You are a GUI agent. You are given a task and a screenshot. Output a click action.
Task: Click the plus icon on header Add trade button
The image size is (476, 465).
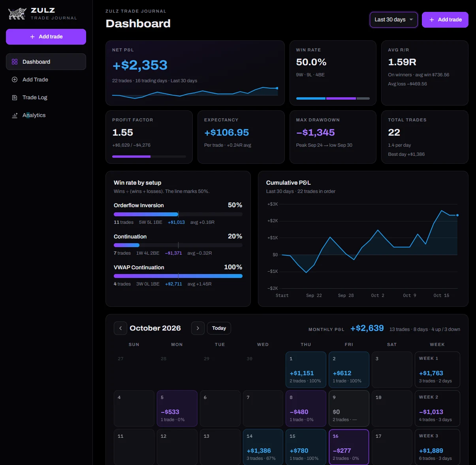[x=432, y=20]
